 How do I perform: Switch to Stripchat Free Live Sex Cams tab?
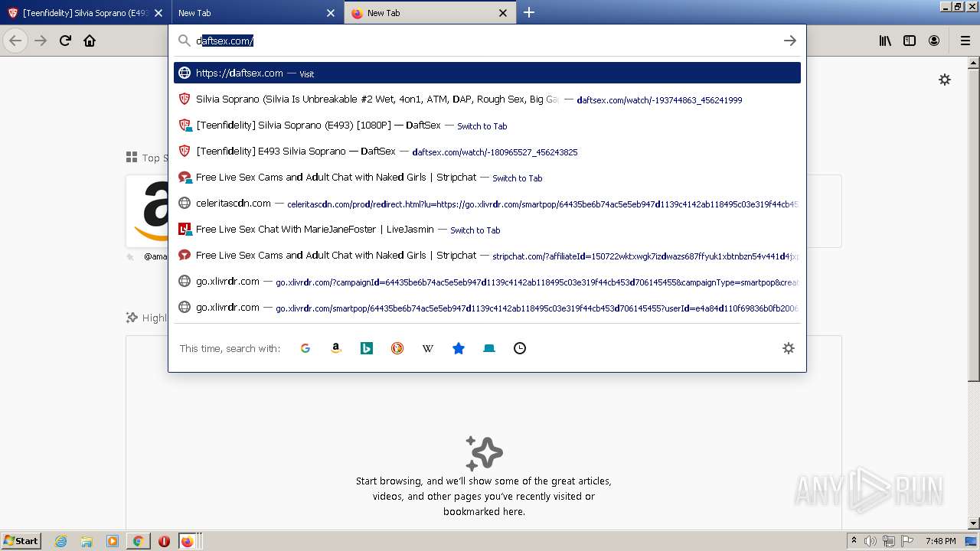click(x=487, y=178)
